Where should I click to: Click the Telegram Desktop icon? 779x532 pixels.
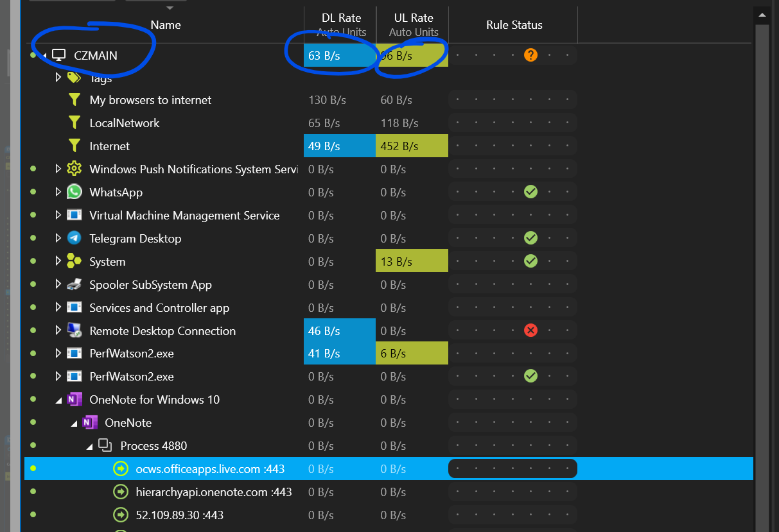click(74, 238)
